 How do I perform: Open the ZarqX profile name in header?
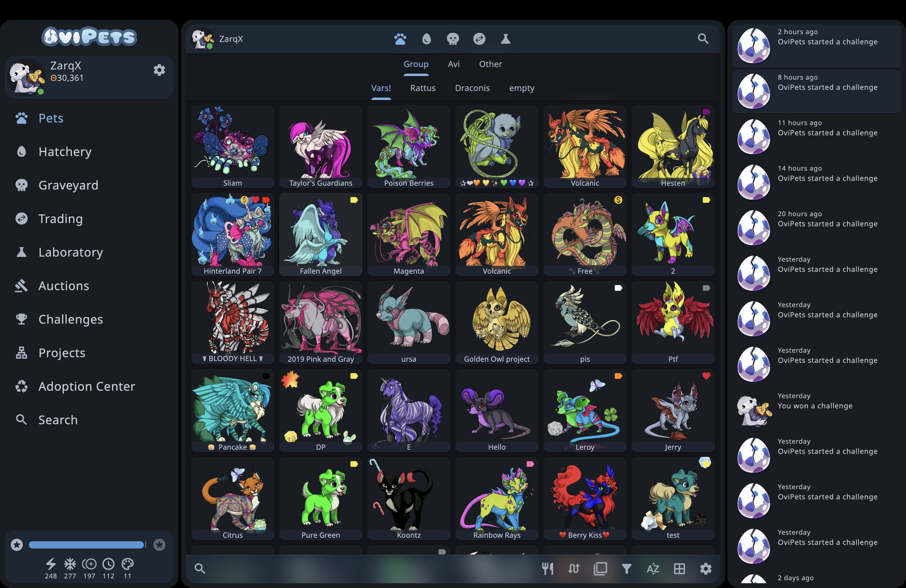click(231, 39)
